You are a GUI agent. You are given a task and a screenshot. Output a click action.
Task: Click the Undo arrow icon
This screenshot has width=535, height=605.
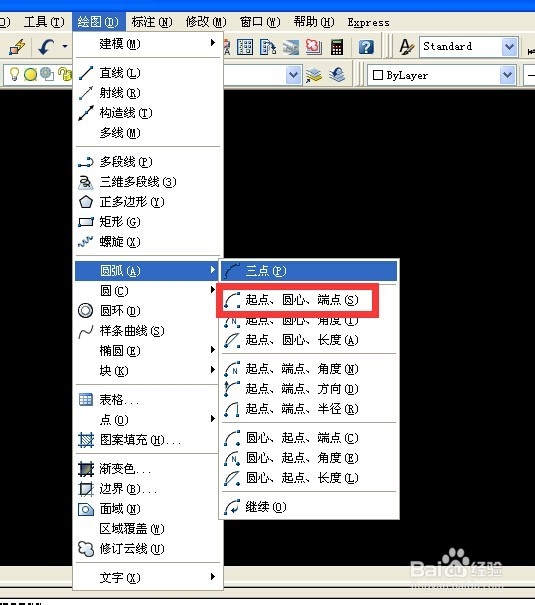tap(46, 47)
